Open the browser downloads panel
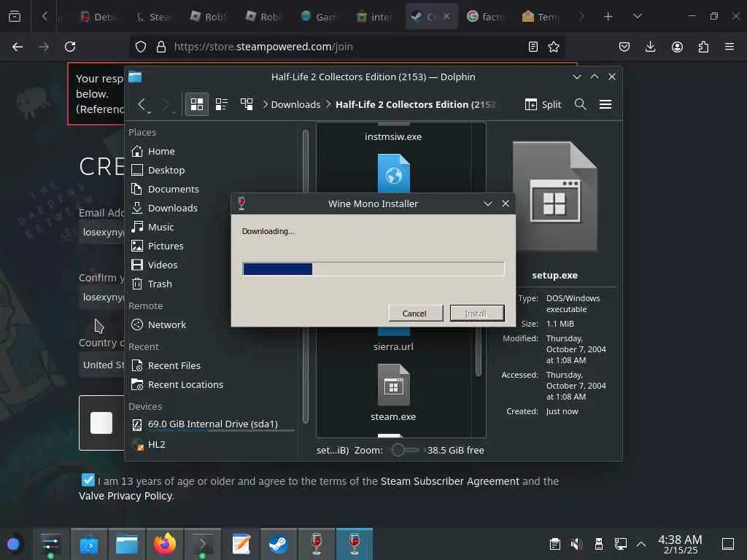747x560 pixels. (x=650, y=47)
